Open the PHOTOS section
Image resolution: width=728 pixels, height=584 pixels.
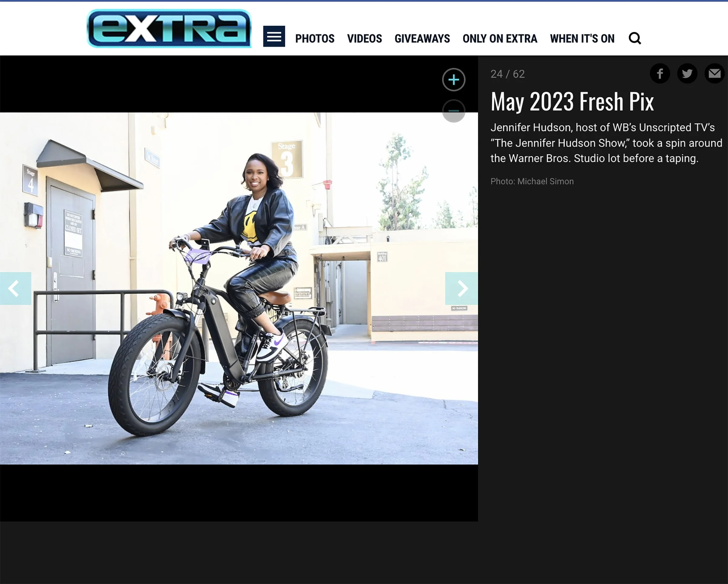[315, 39]
